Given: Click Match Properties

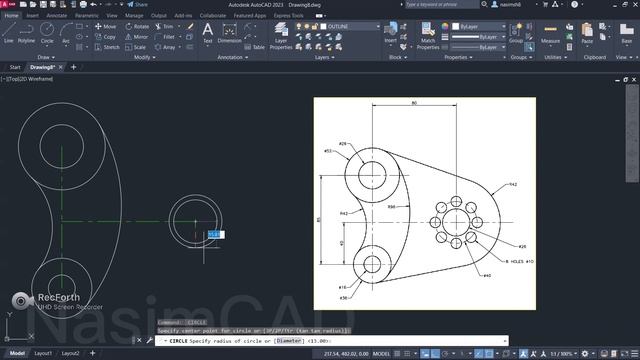Looking at the screenshot, I should (428, 36).
